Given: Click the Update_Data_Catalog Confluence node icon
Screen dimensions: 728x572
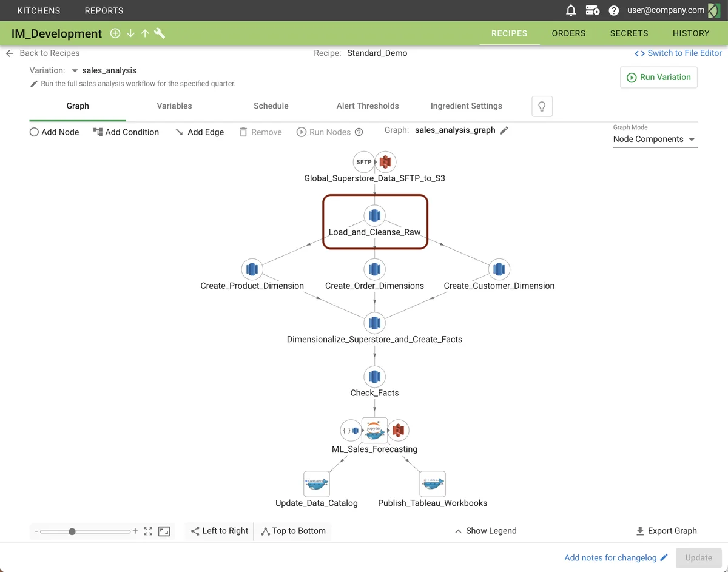Looking at the screenshot, I should pyautogui.click(x=316, y=484).
